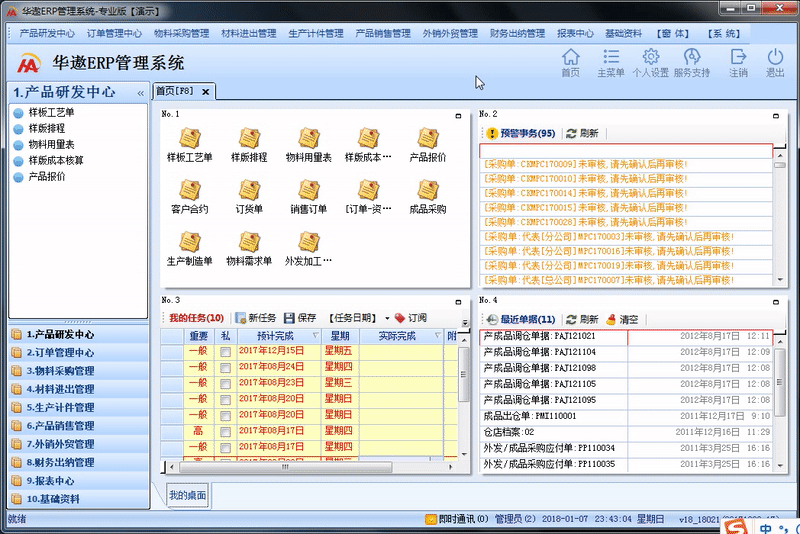Switch to the 我的桌面 bottom tab
Viewport: 800px width, 534px height.
pyautogui.click(x=188, y=495)
